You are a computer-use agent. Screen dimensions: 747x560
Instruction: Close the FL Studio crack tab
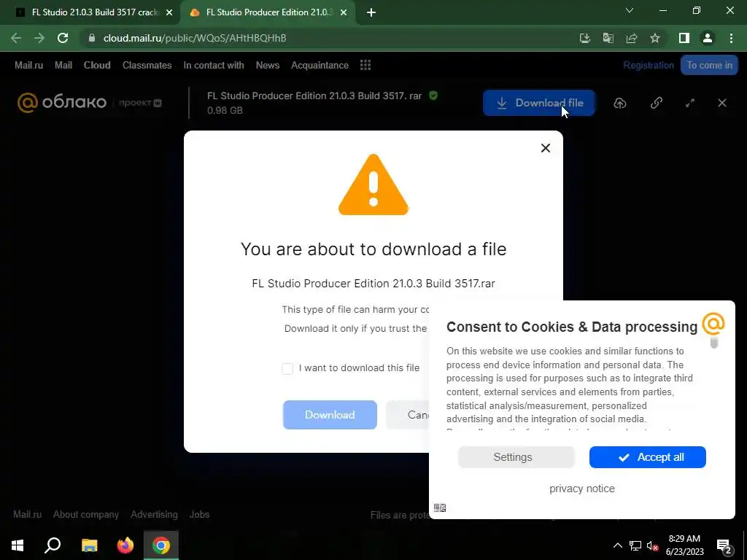169,13
